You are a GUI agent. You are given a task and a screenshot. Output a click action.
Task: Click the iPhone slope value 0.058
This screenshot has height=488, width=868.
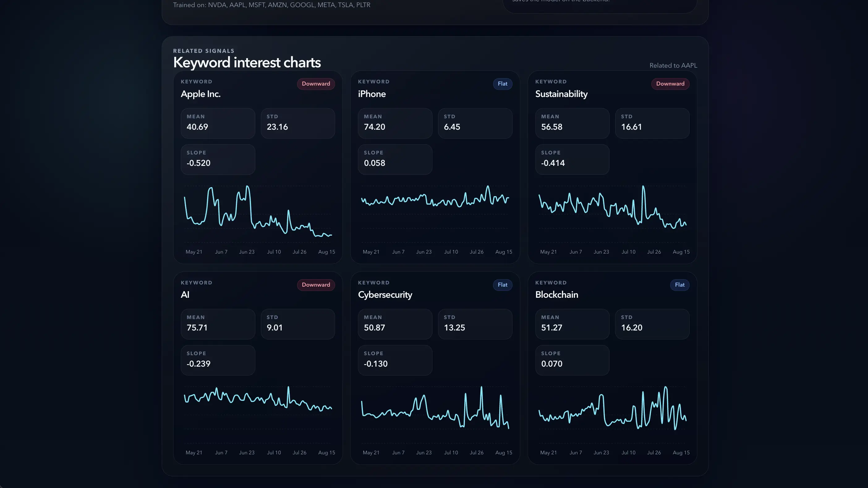tap(374, 163)
